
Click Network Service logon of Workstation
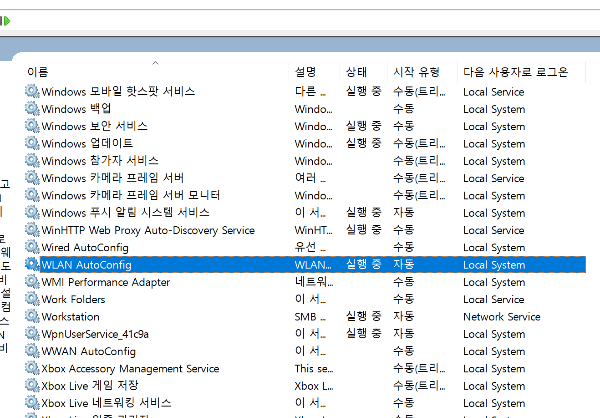click(x=502, y=317)
